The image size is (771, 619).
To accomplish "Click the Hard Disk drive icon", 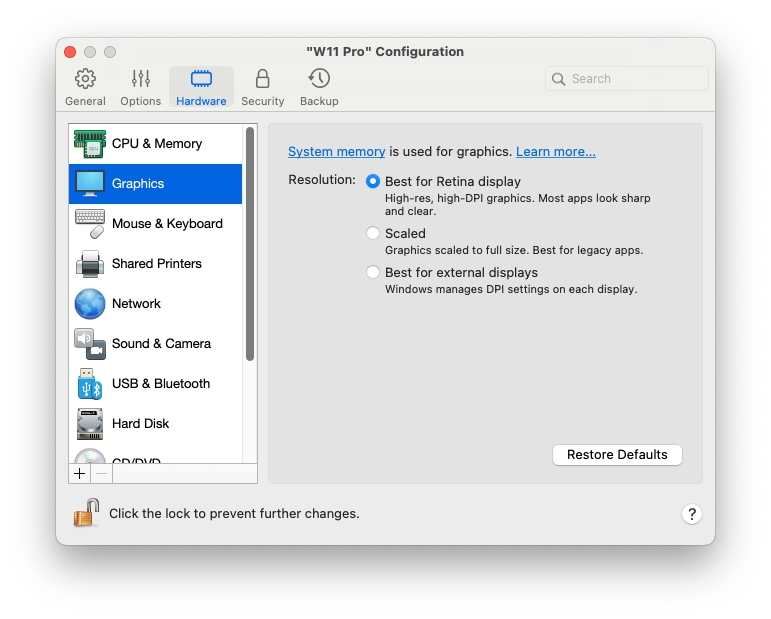I will [x=90, y=424].
